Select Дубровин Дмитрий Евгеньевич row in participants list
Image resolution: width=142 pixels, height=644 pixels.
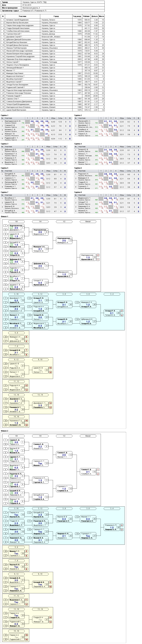pyautogui.click(x=53, y=39)
